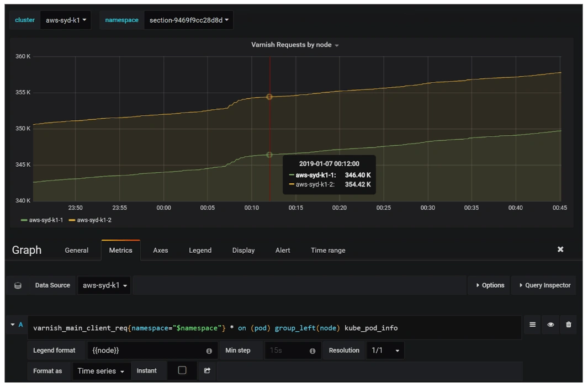Switch to the Time range tab
The height and width of the screenshot is (388, 588).
pyautogui.click(x=328, y=251)
